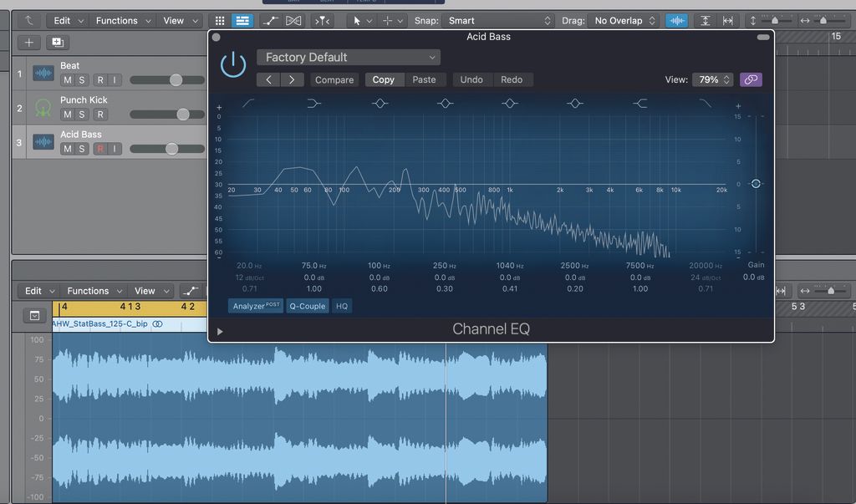
Task: Click the grid view icon near Edit menu
Action: click(x=218, y=20)
